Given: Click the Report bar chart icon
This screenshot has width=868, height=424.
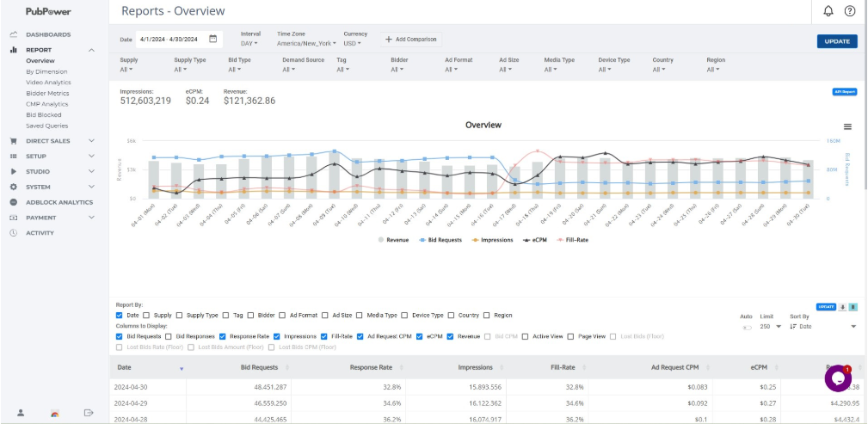Looking at the screenshot, I should tap(13, 50).
